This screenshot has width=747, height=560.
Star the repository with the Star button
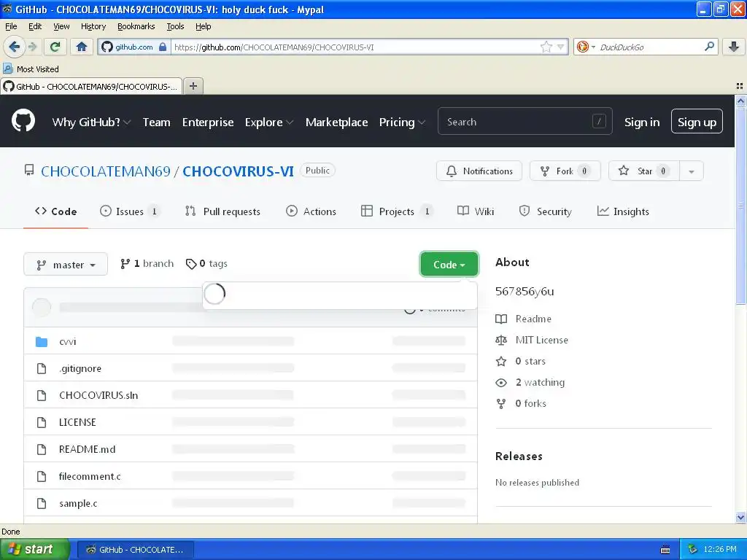pos(644,171)
